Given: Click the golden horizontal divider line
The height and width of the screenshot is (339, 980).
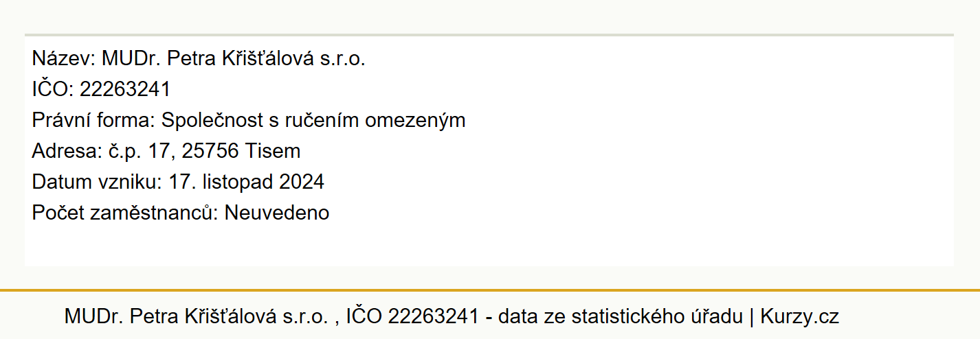Looking at the screenshot, I should click(490, 290).
